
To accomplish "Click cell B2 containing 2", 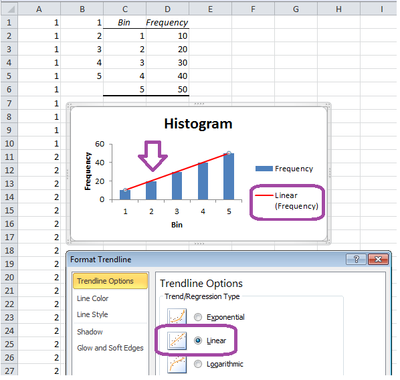I will click(82, 36).
